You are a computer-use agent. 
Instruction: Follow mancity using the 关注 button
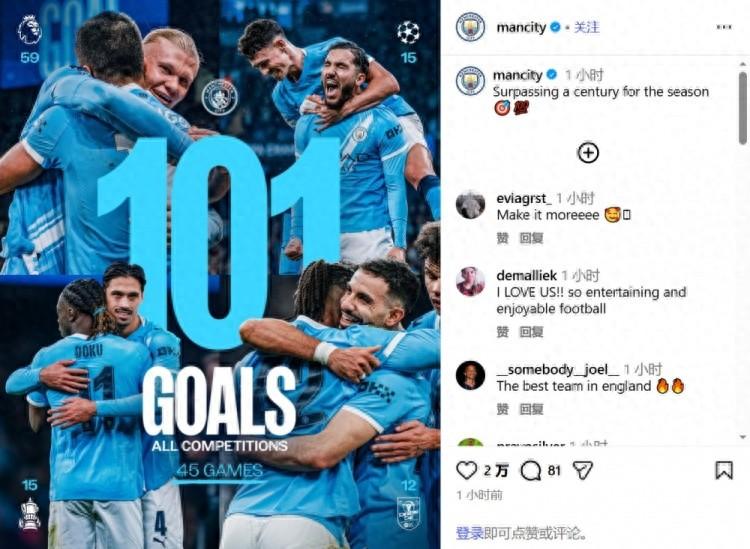[x=586, y=27]
